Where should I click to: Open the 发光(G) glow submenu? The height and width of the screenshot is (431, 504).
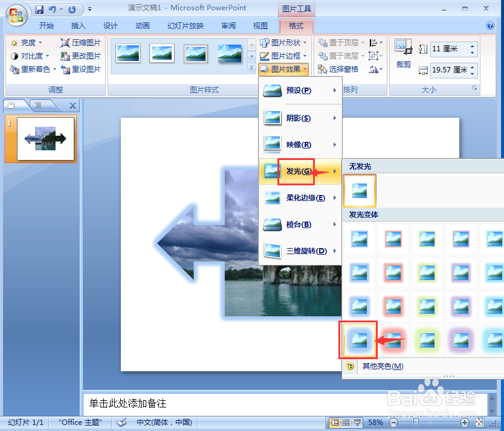point(300,171)
